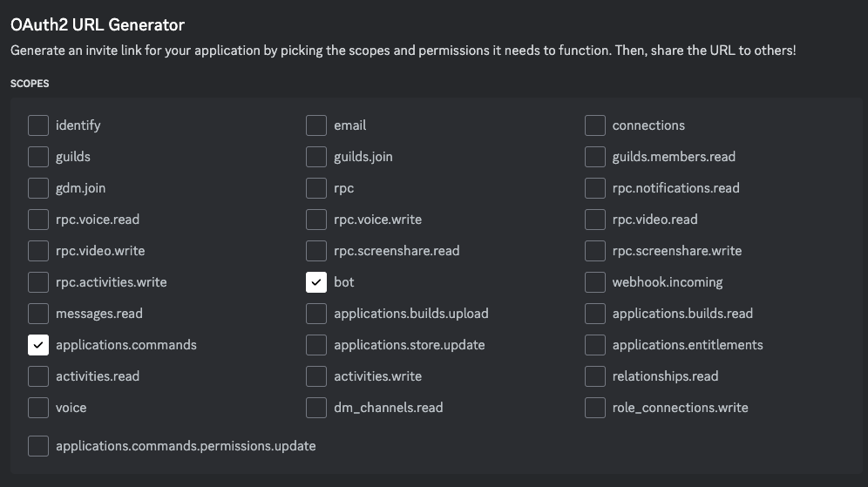
Task: Check rpc.voice.read scope
Action: point(38,220)
